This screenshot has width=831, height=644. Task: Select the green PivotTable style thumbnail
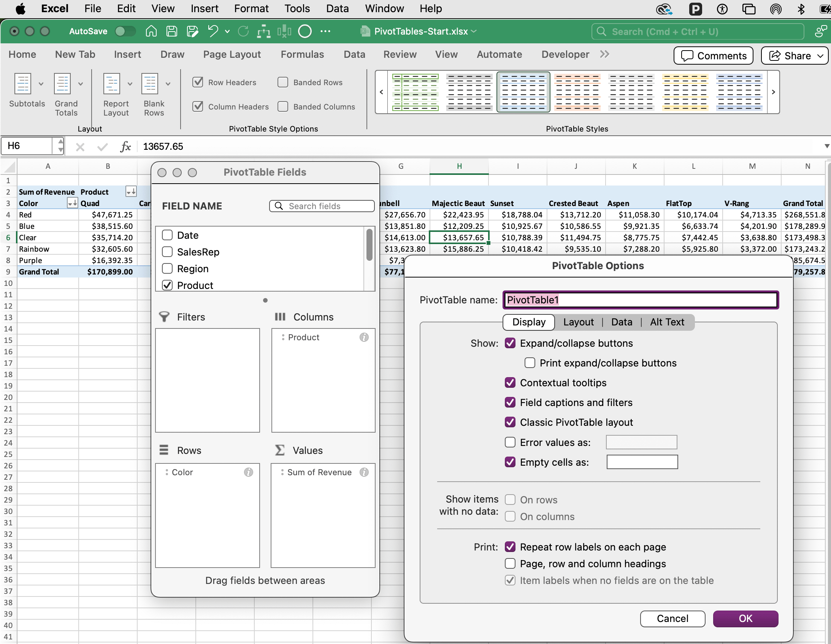[415, 92]
